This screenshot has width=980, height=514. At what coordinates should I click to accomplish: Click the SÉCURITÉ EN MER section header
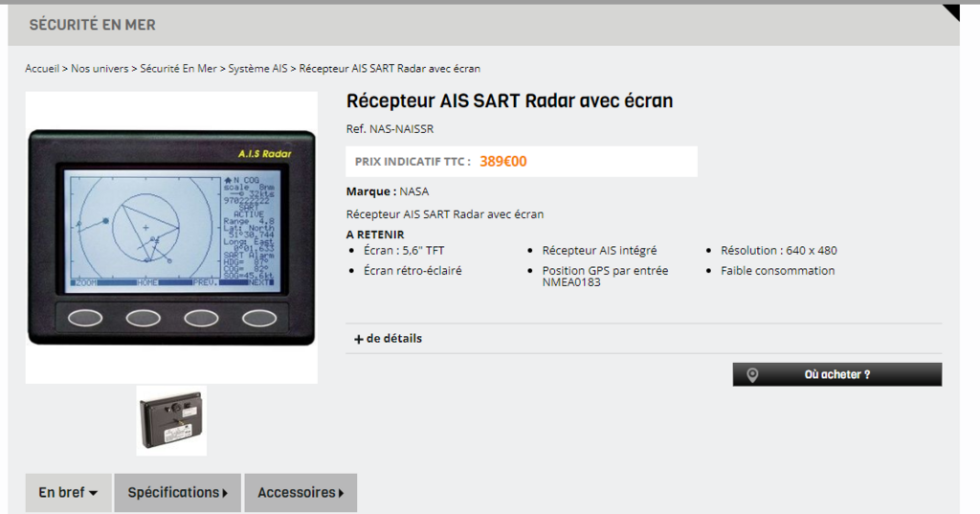(93, 25)
